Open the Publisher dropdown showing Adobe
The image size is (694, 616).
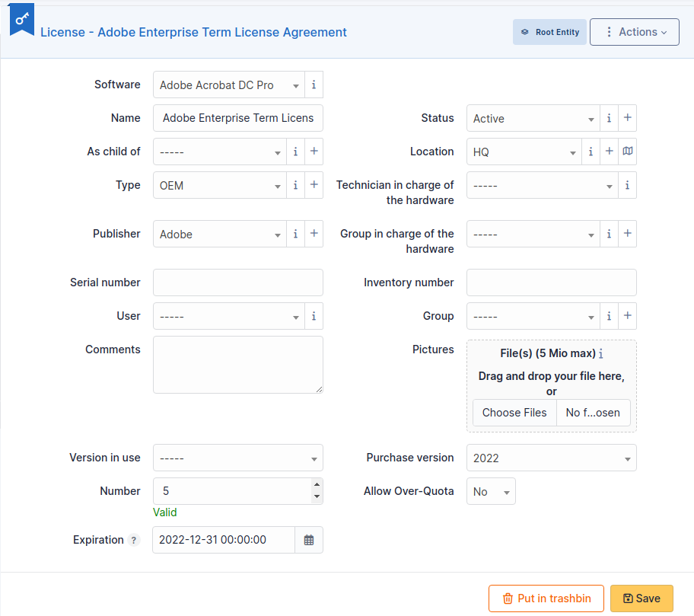point(220,234)
